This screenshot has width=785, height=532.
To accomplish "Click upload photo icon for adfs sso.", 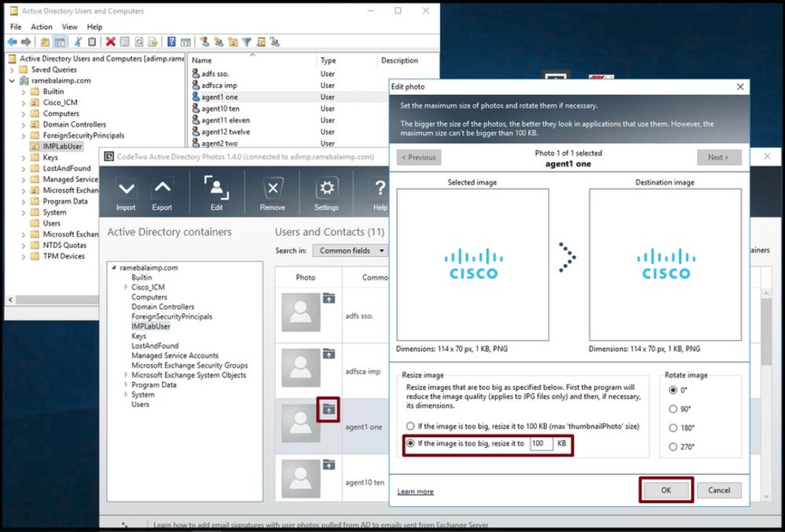I will (328, 299).
